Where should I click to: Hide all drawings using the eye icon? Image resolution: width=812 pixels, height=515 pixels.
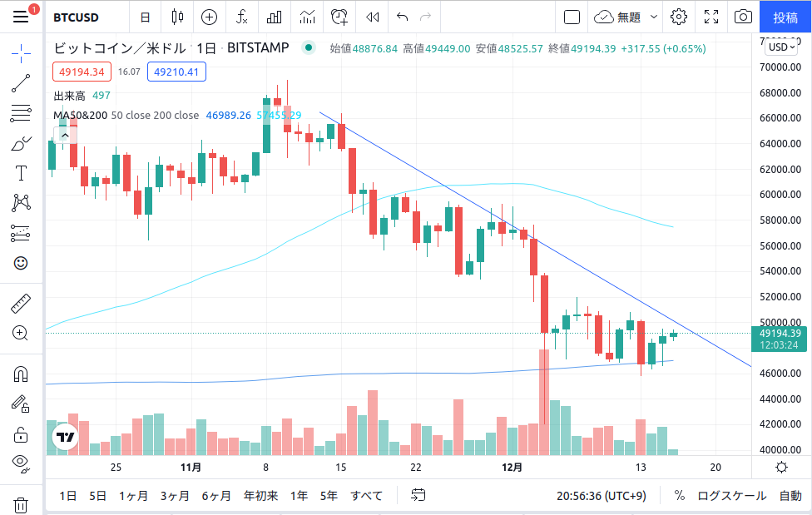click(x=21, y=463)
